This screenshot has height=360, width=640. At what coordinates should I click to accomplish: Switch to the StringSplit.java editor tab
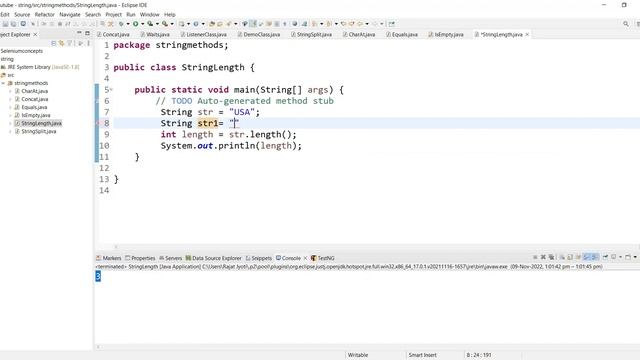(x=311, y=35)
